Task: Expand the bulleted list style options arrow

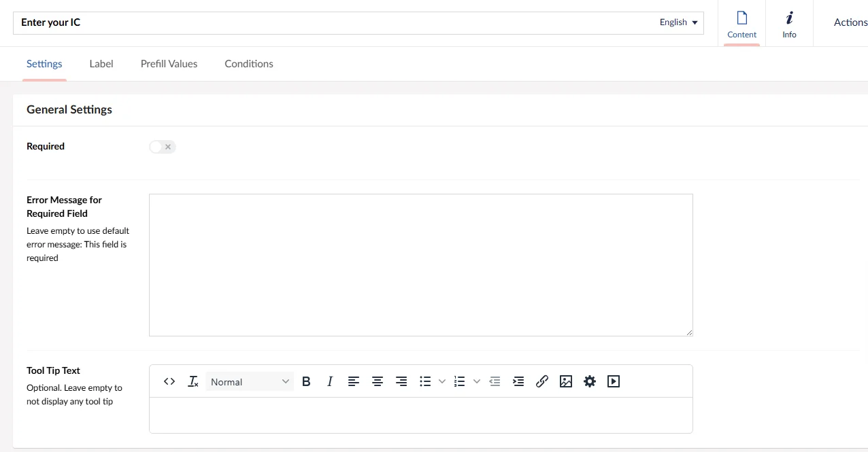Action: pyautogui.click(x=442, y=382)
